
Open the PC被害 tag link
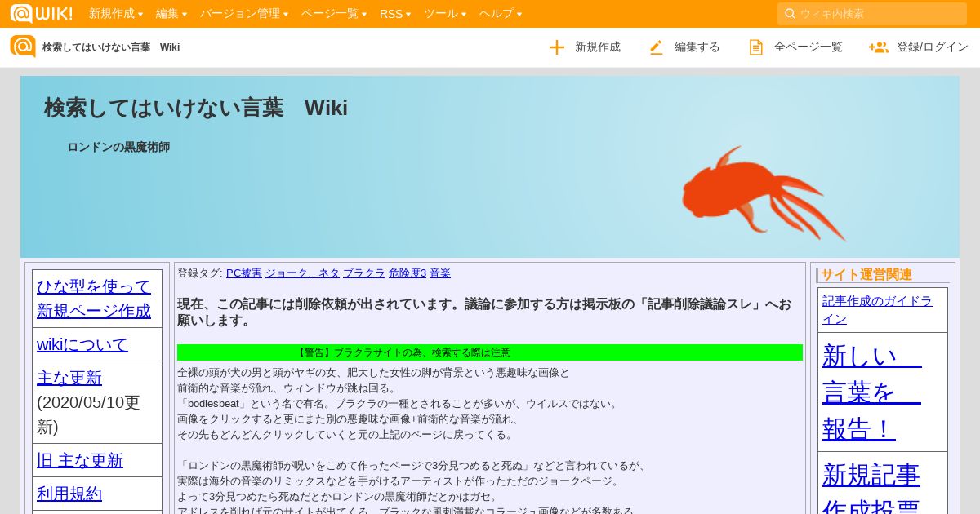coord(244,273)
